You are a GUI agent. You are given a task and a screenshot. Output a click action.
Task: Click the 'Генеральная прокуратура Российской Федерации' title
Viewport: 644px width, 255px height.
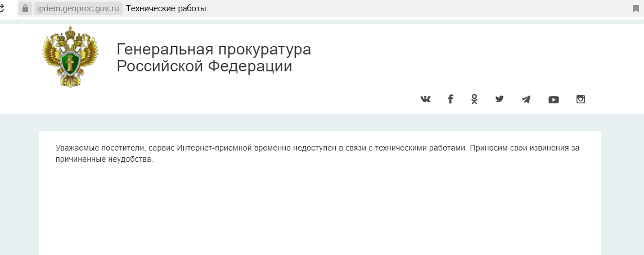214,58
